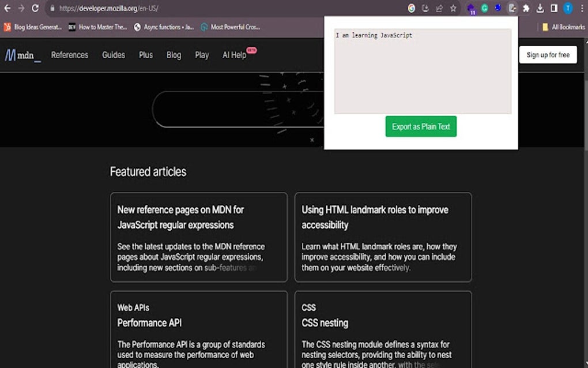Open the profile avatar menu

click(568, 8)
